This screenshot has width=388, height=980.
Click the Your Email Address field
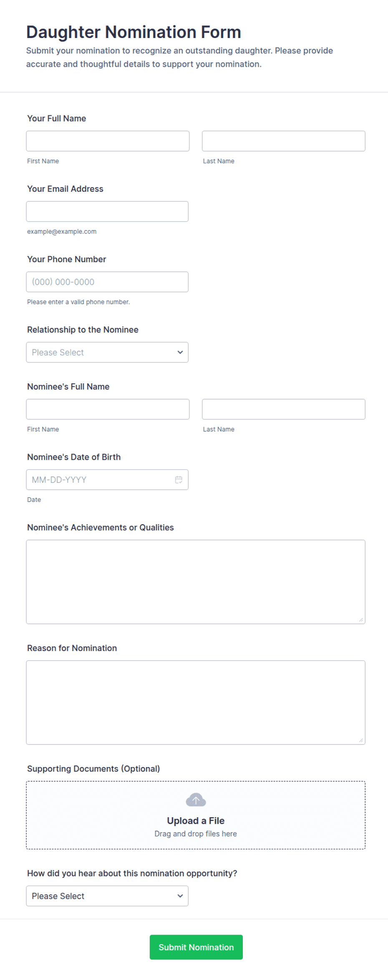pyautogui.click(x=107, y=212)
